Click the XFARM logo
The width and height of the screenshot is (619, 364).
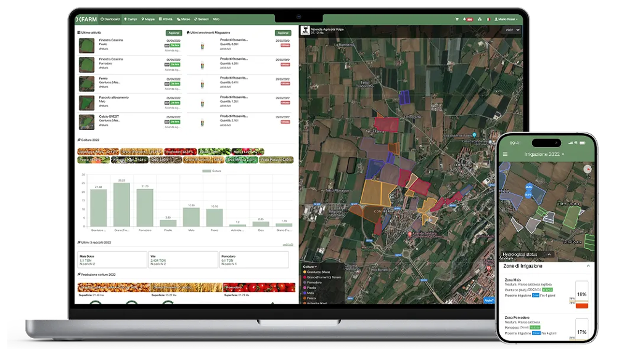pyautogui.click(x=87, y=19)
